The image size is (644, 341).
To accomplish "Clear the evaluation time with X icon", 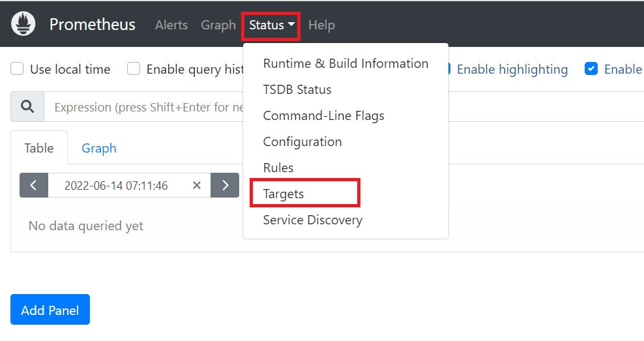I will click(197, 185).
